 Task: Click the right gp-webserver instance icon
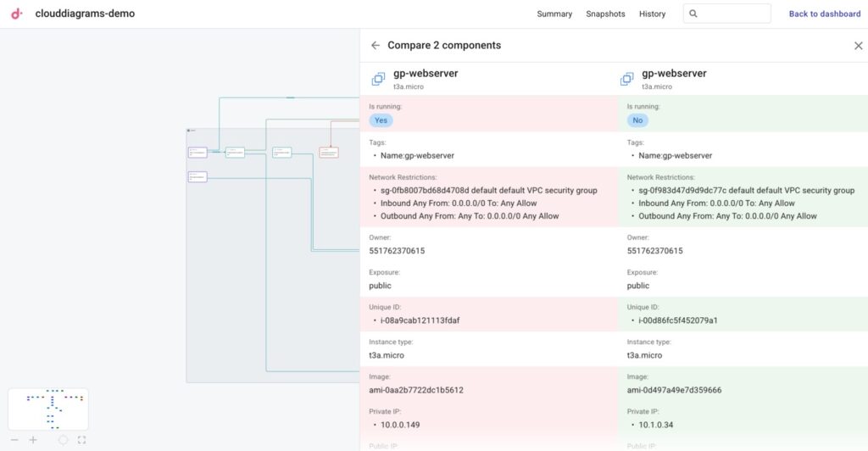pos(626,79)
